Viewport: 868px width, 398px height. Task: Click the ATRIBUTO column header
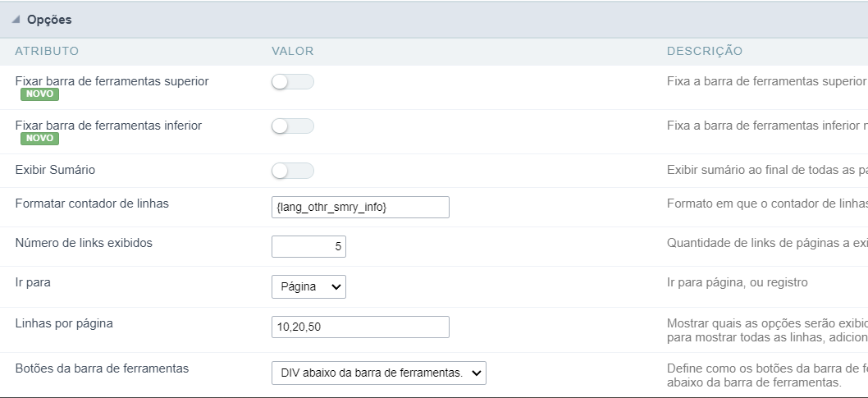(x=47, y=51)
